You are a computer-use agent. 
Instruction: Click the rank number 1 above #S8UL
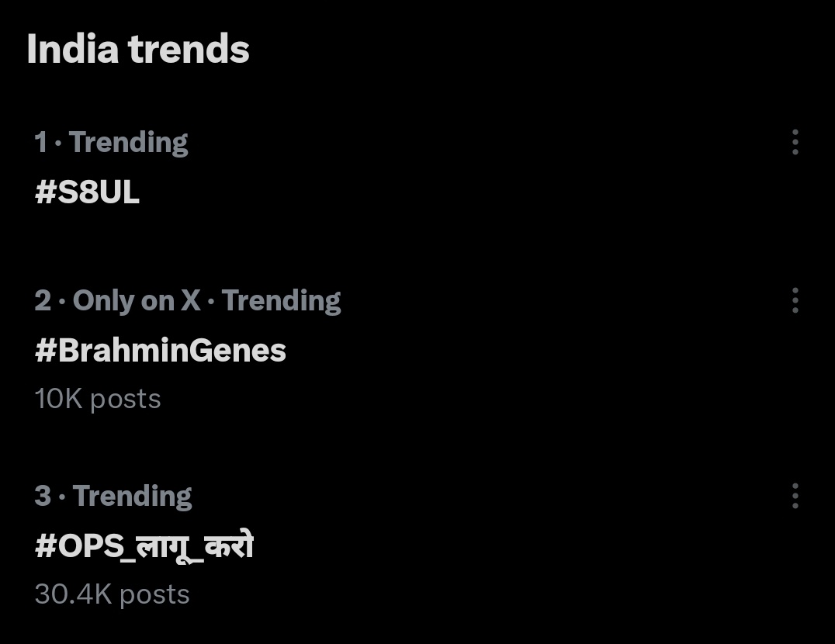(x=40, y=143)
